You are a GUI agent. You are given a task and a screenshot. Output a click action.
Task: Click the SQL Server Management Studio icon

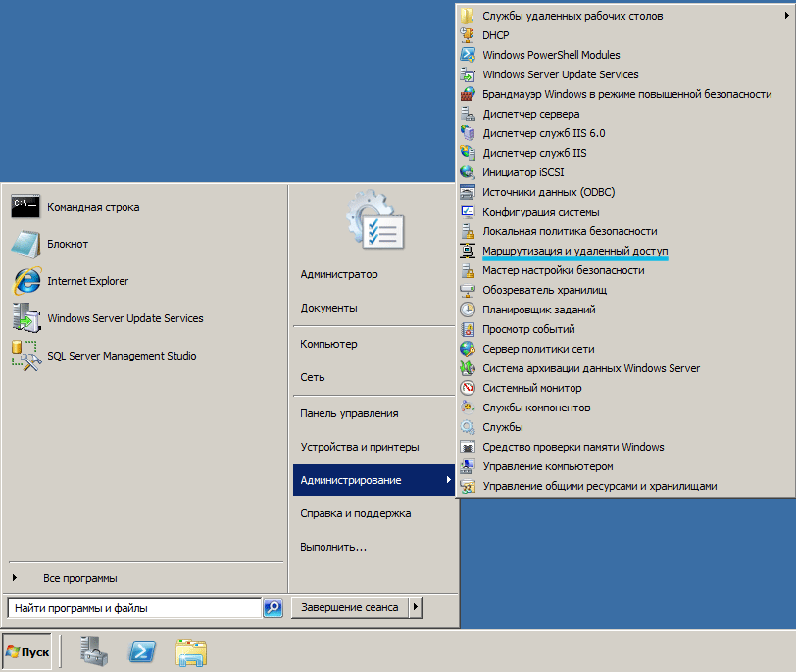25,356
